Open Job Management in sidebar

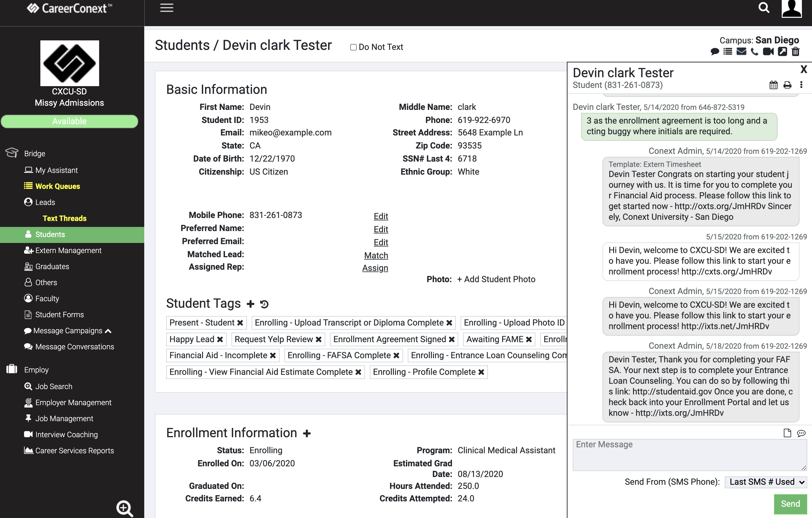point(58,418)
